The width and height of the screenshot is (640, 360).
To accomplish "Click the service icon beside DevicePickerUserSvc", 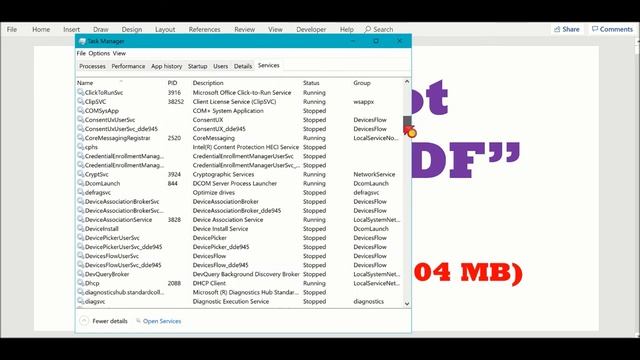I will (x=80, y=237).
